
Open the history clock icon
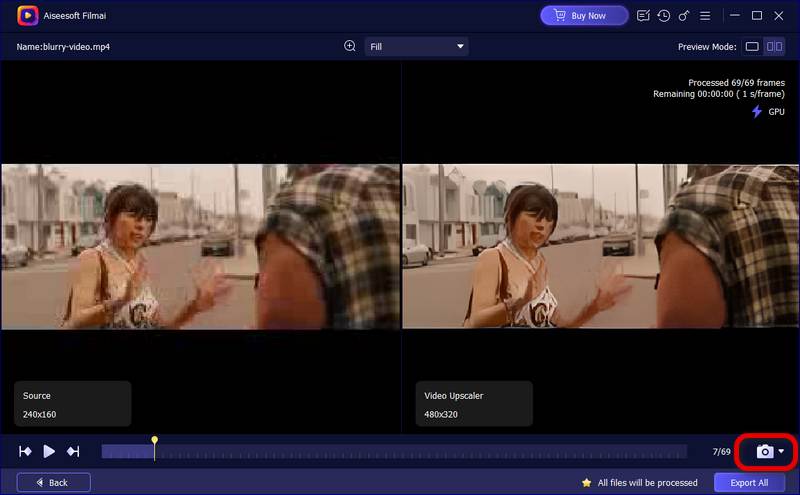663,16
